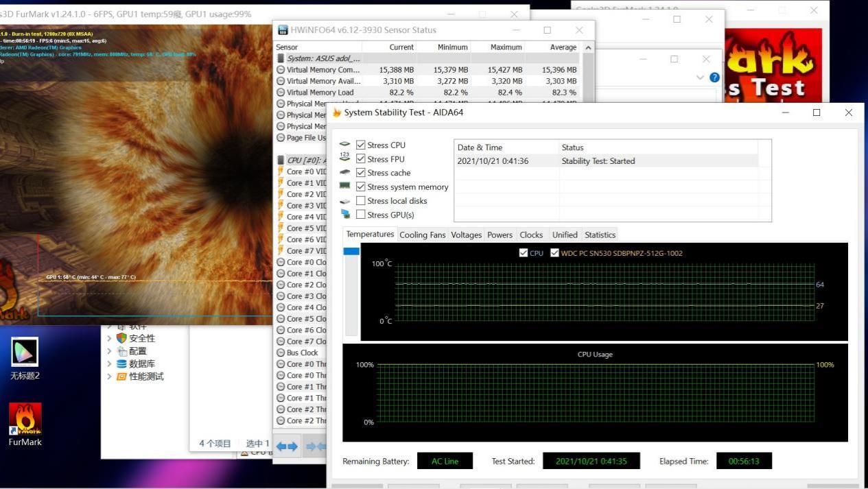Enable the Stress local disks checkbox
This screenshot has width=868, height=489.
pyautogui.click(x=361, y=201)
